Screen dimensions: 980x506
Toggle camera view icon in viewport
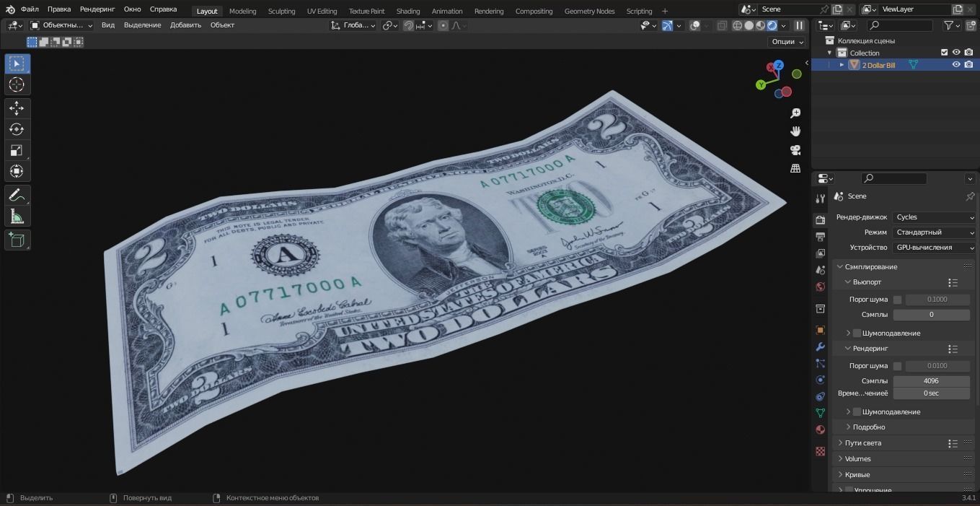[x=795, y=150]
